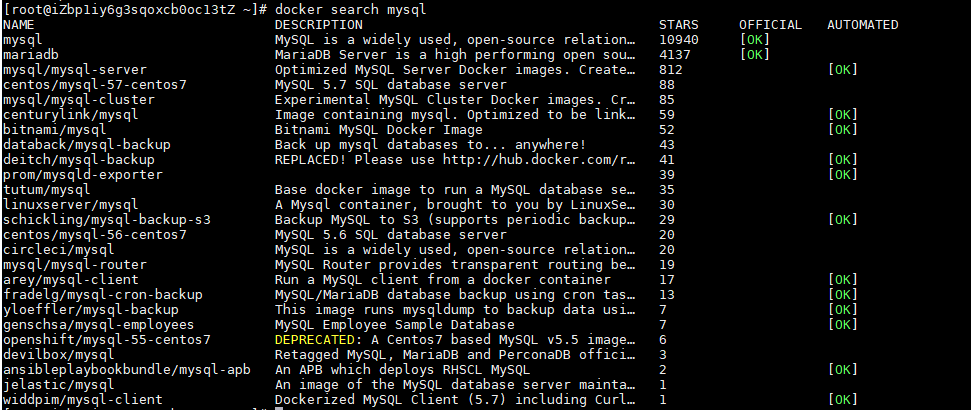Image resolution: width=971 pixels, height=410 pixels.
Task: Select the image name 'deitch/mysql-backup'
Action: point(79,160)
